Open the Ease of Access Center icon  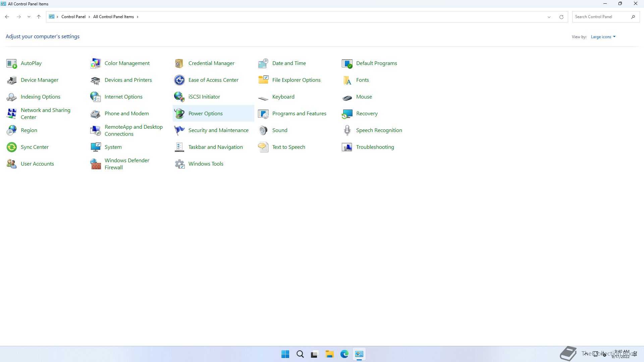tap(179, 80)
